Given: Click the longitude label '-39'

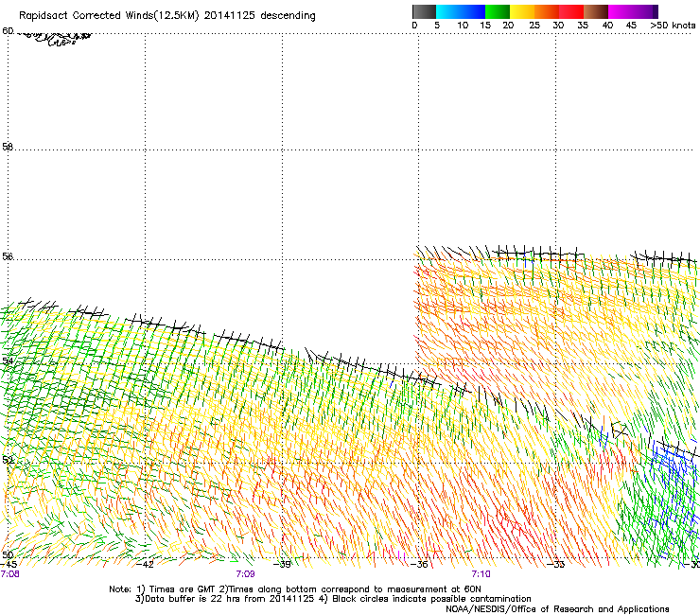Looking at the screenshot, I should coord(282,564).
